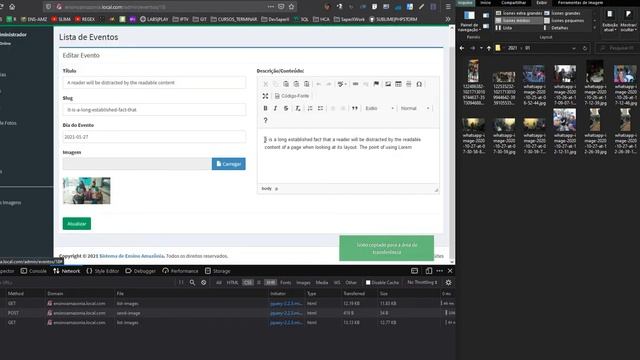Toggle the CSS request filter
Screen dimensions: 640x360
tap(248, 282)
